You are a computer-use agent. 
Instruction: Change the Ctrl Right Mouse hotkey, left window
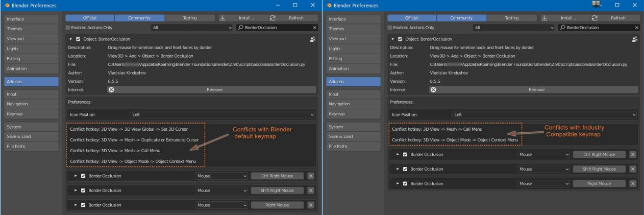pyautogui.click(x=278, y=176)
